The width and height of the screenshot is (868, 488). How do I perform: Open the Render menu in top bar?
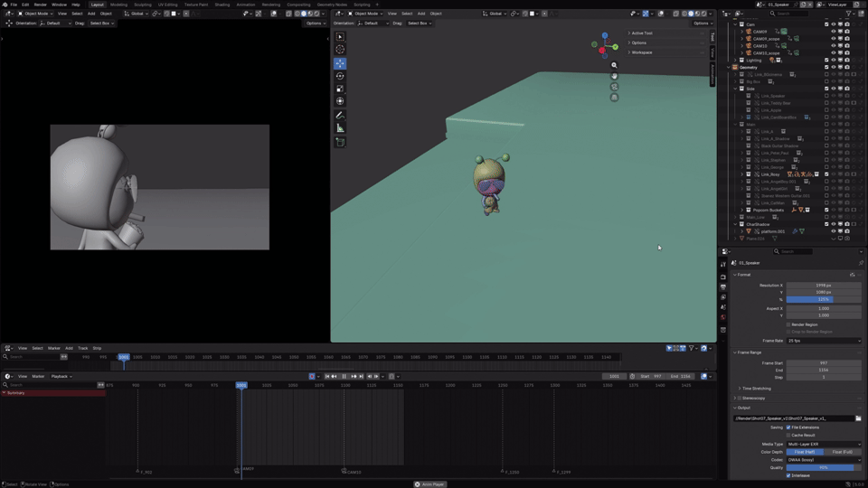click(x=41, y=5)
